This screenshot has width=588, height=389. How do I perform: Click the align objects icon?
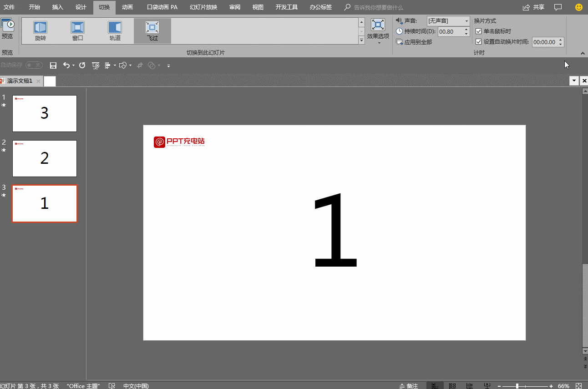pos(108,66)
